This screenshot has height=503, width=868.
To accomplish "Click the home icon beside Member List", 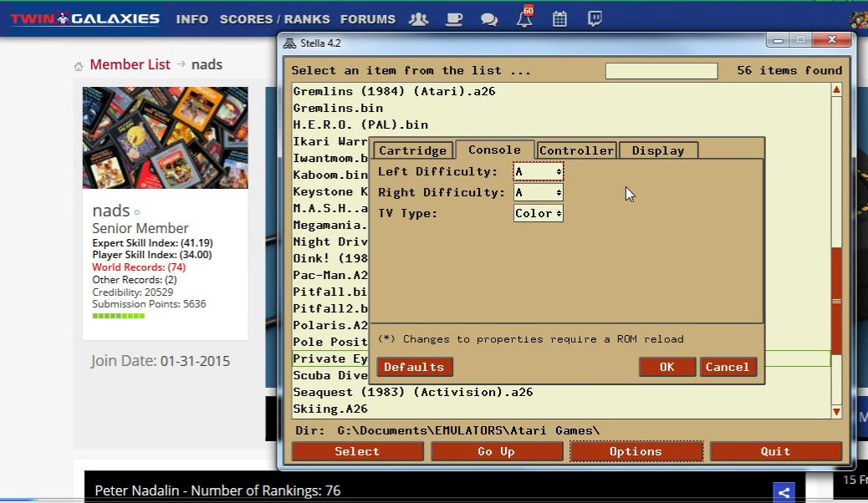I will (78, 66).
